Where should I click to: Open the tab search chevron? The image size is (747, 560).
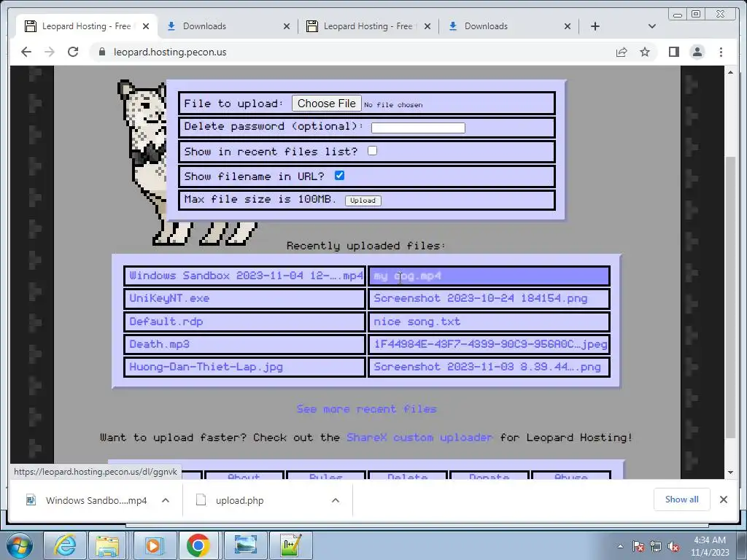(651, 26)
